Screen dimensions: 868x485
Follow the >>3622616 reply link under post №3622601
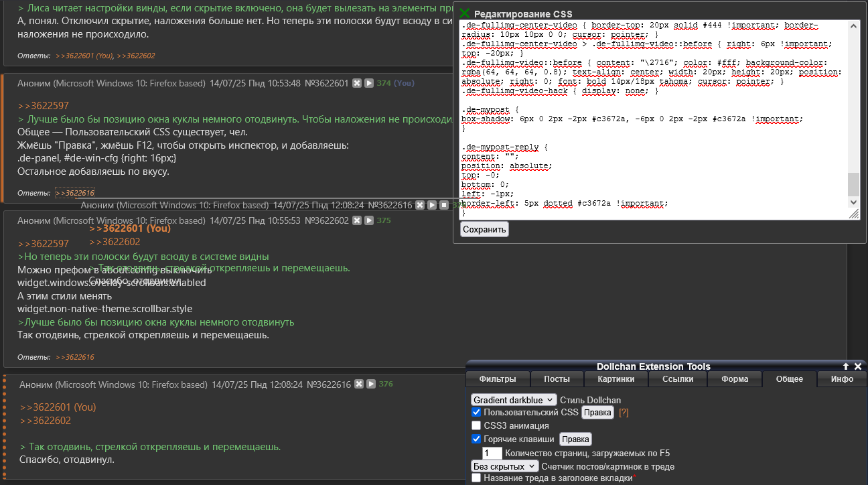tap(75, 193)
